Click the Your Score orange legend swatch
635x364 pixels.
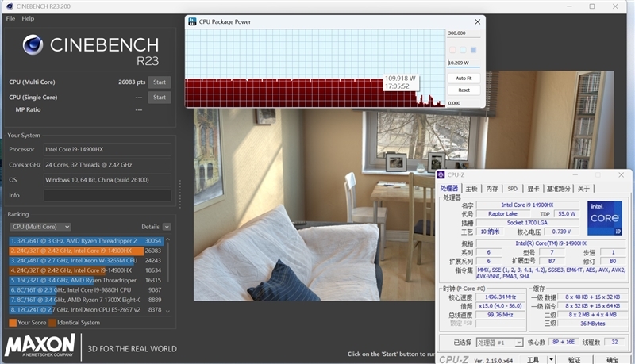pyautogui.click(x=13, y=323)
